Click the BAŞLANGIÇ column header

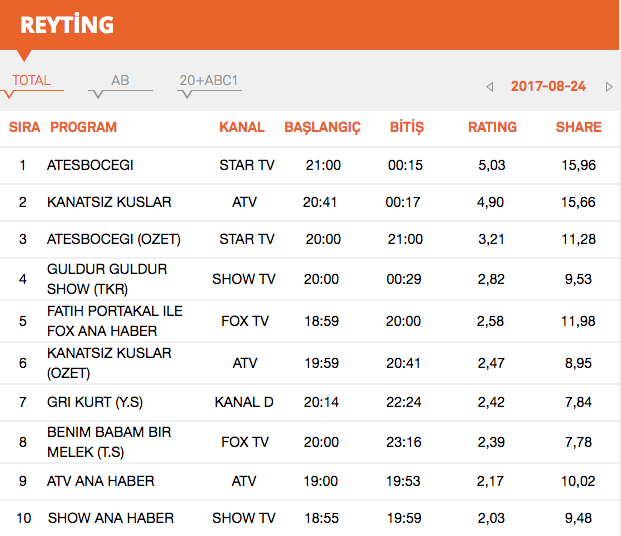(x=322, y=127)
